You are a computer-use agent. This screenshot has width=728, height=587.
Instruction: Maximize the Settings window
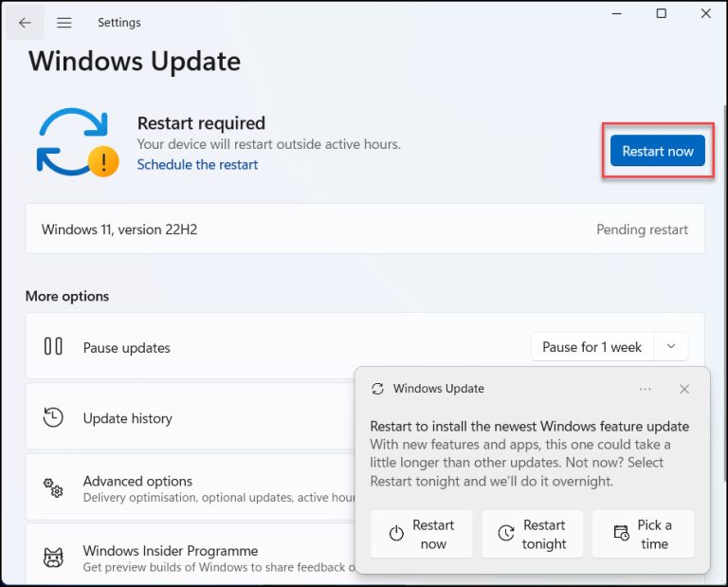pyautogui.click(x=661, y=13)
